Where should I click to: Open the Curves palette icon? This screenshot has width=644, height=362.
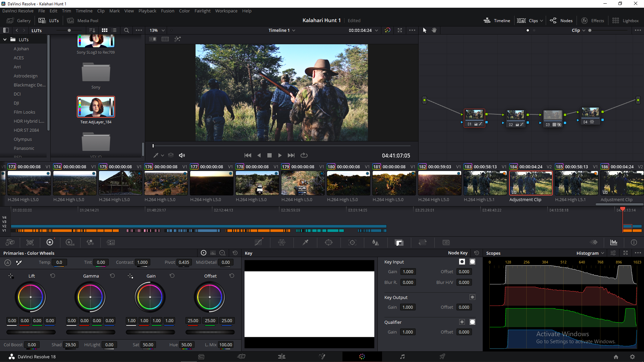click(258, 242)
